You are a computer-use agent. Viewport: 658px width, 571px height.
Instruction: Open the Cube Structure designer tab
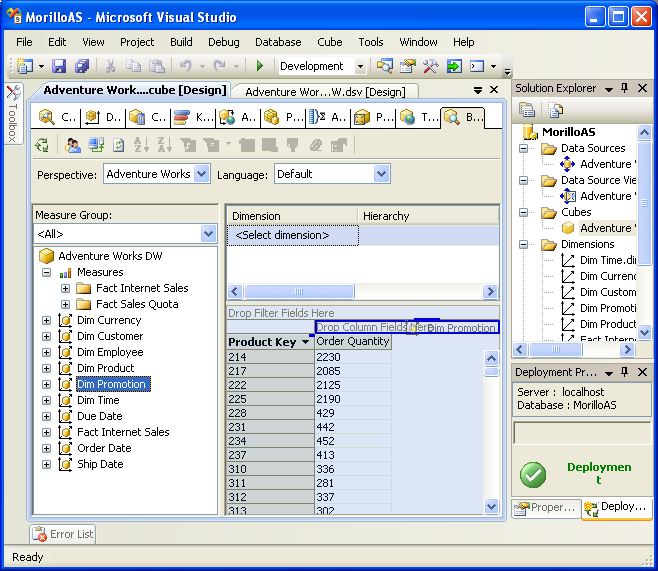coord(57,117)
